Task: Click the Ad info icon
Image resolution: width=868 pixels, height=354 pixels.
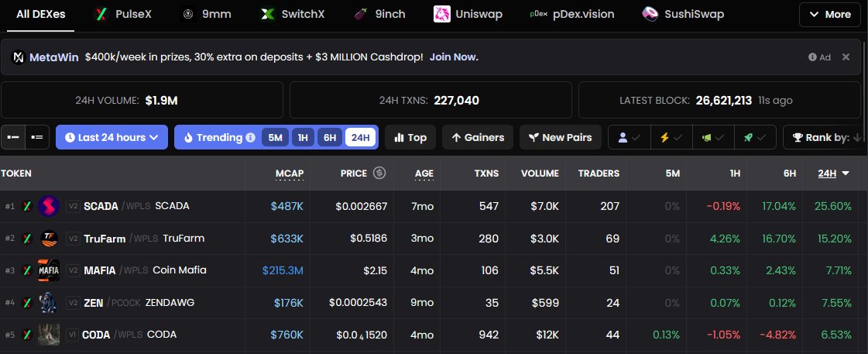Action: 812,57
